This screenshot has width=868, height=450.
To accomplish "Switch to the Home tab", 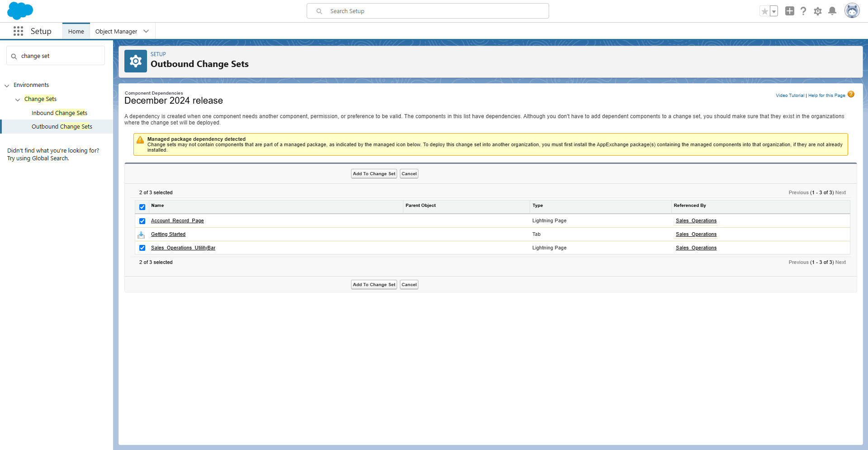I will [x=76, y=31].
